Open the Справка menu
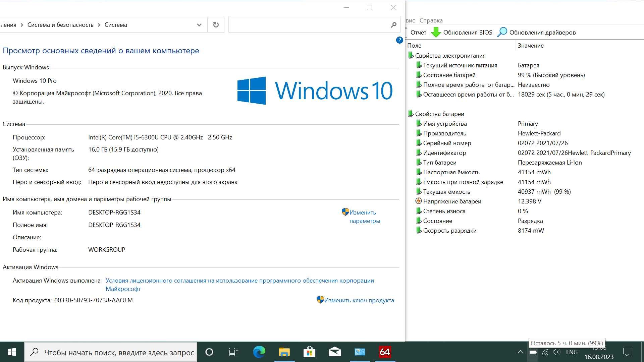The image size is (644, 362). 431,20
